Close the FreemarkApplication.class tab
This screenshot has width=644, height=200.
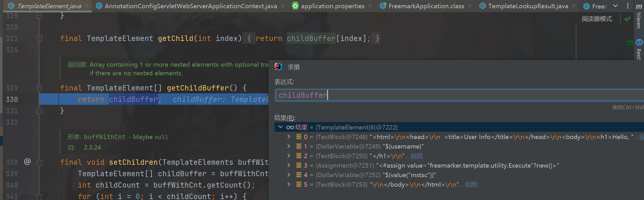470,6
